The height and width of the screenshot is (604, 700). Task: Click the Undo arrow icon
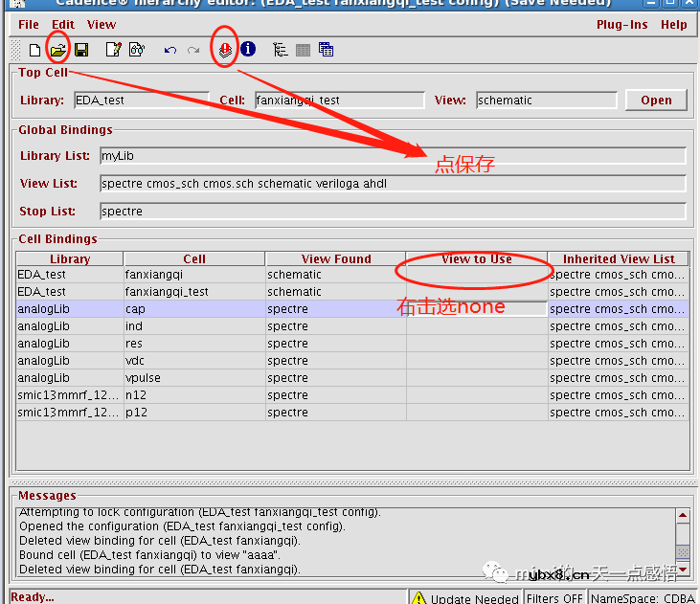click(x=170, y=50)
